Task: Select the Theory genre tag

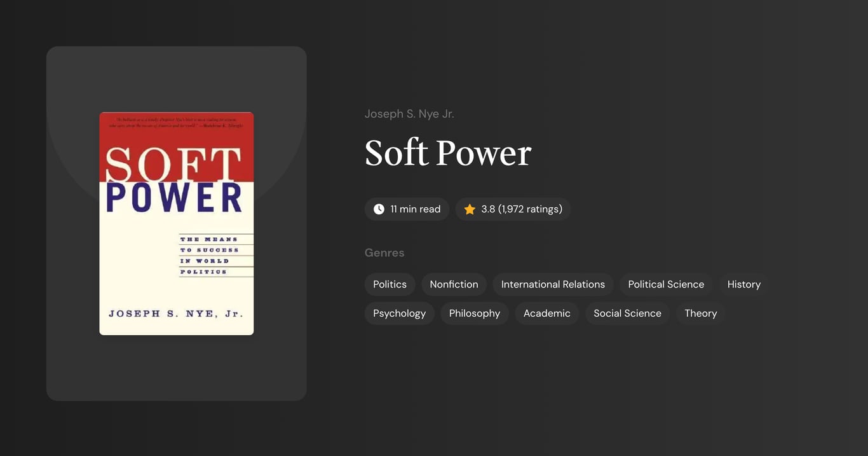Action: point(700,313)
